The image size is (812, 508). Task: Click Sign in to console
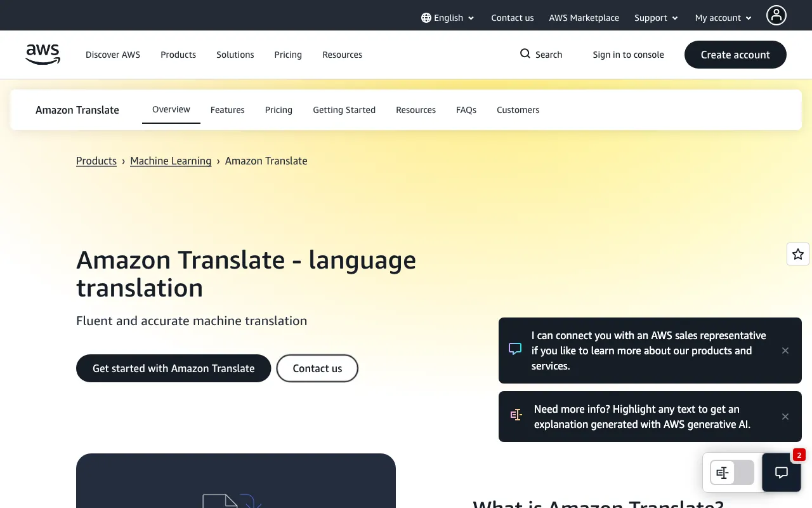tap(629, 55)
